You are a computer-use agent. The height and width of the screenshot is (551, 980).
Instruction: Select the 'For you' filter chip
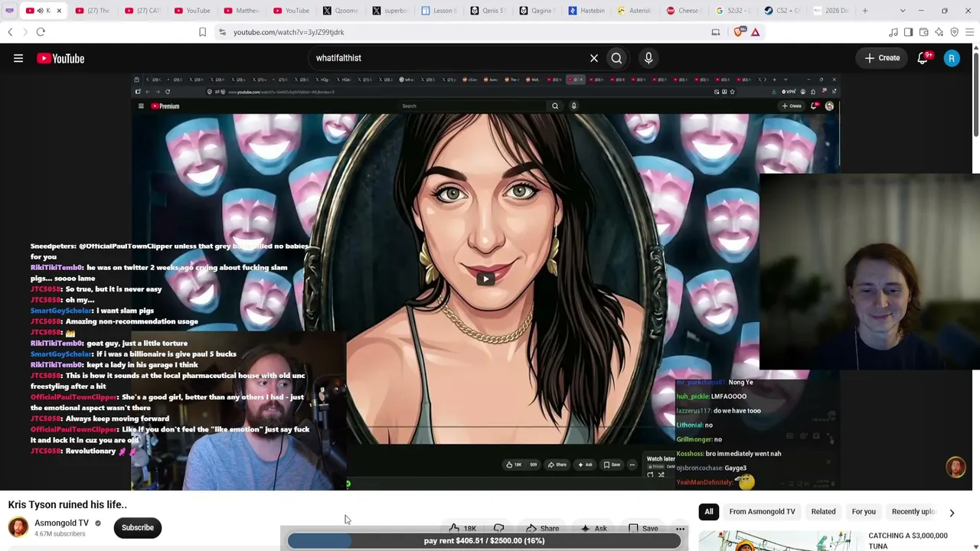864,512
